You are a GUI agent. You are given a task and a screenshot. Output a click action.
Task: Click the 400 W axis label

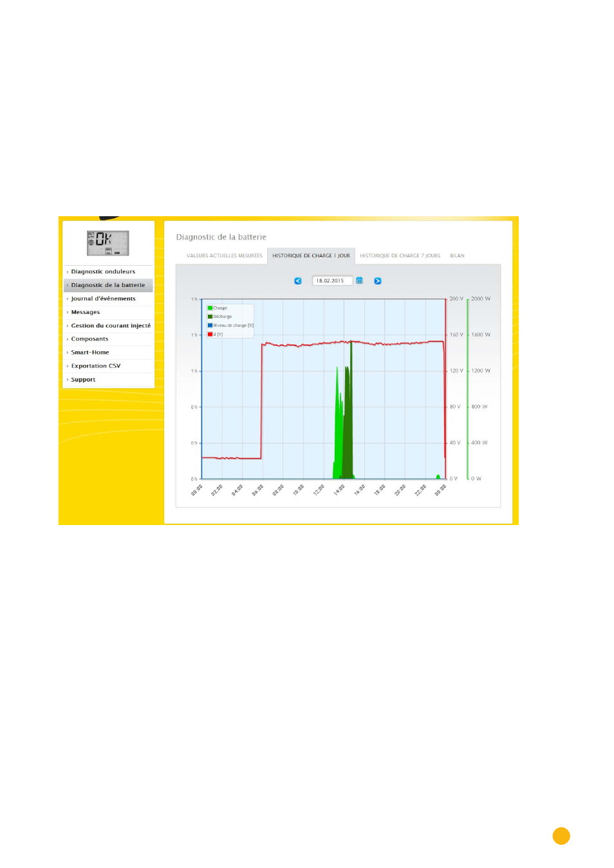479,443
